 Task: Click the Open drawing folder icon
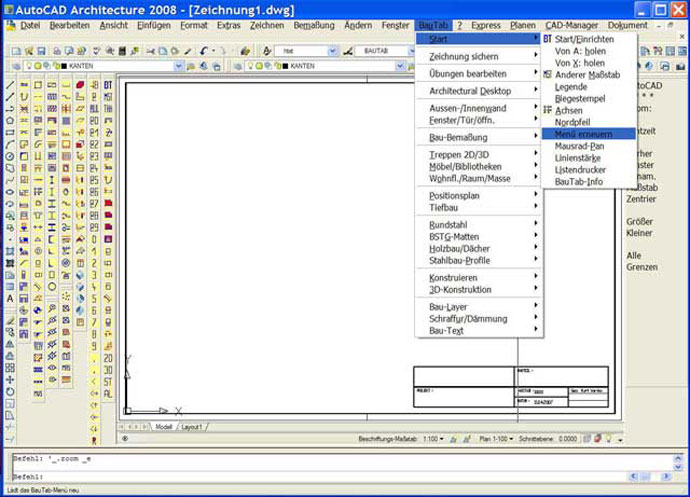(29, 51)
